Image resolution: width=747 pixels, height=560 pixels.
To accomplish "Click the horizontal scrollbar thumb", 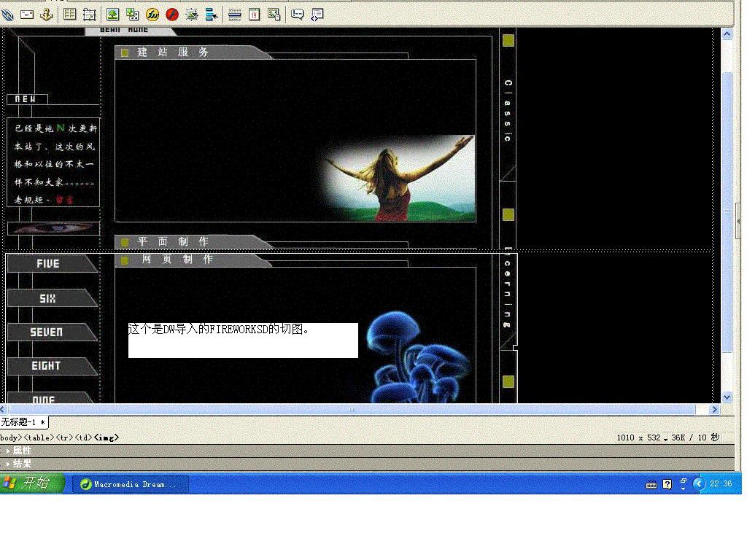I will pyautogui.click(x=352, y=410).
